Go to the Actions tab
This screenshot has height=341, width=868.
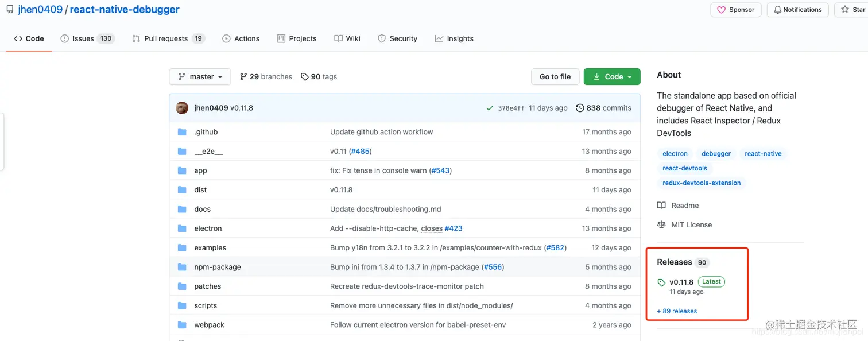click(241, 38)
